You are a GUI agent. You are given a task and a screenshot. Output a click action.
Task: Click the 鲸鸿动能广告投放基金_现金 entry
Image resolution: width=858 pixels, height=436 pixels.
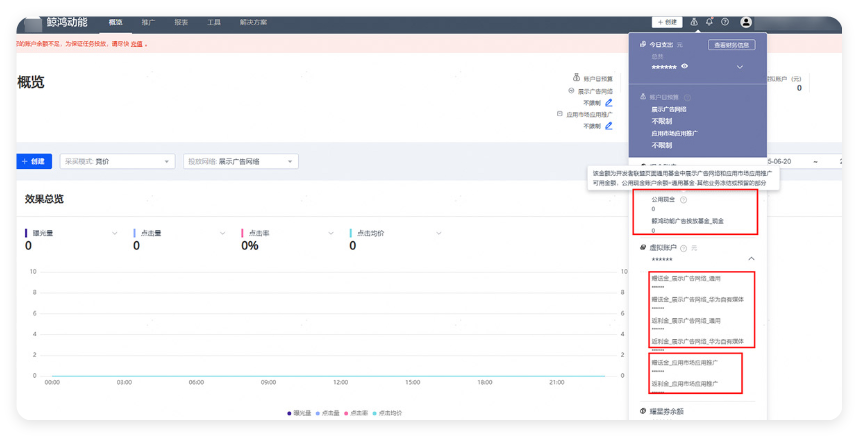pyautogui.click(x=687, y=221)
